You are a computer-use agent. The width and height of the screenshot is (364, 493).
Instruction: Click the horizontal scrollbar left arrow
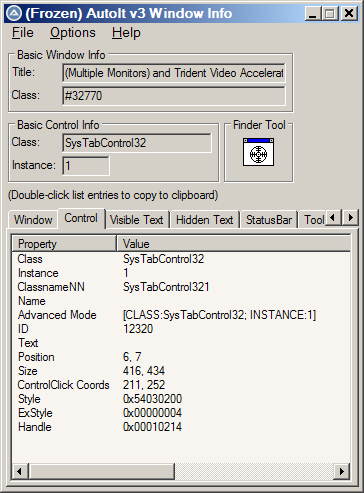coord(20,471)
